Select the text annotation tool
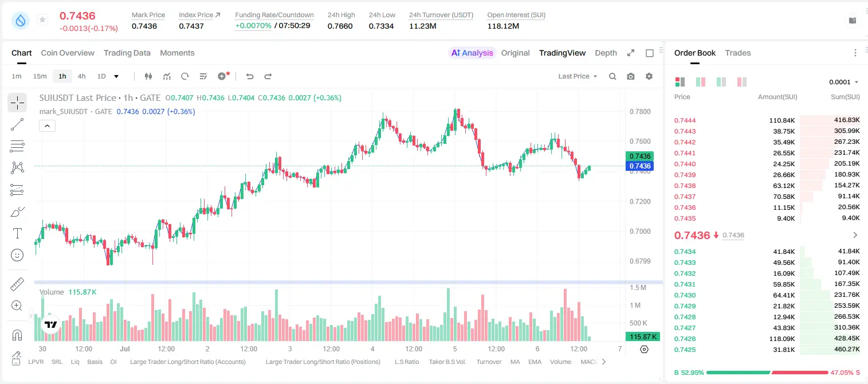This screenshot has width=868, height=384. 17,233
